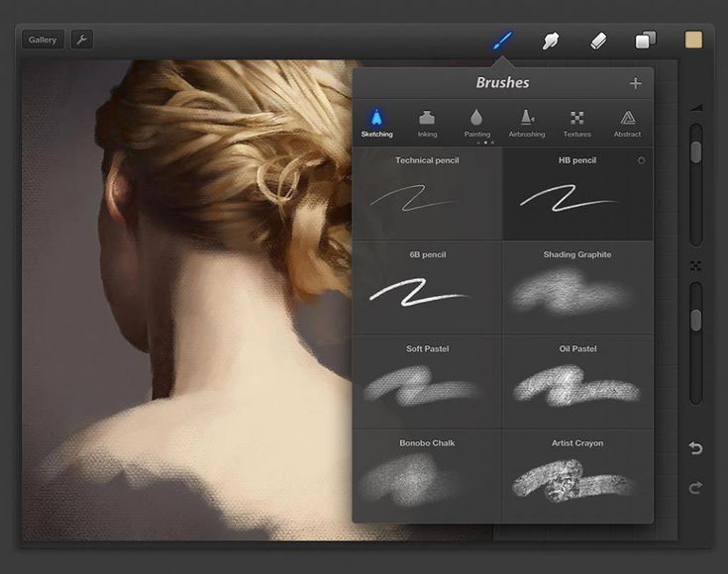Open the Textures brush set
The width and height of the screenshot is (728, 574).
(x=577, y=124)
